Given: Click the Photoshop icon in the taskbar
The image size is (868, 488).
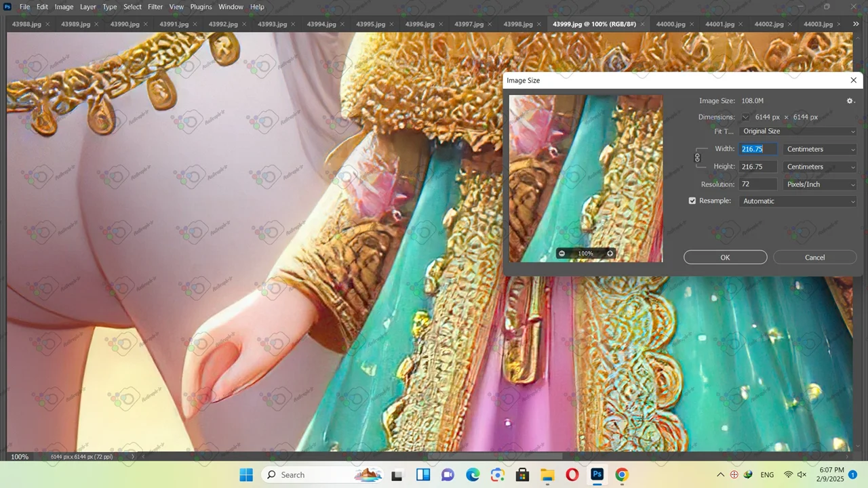Looking at the screenshot, I should (x=597, y=474).
